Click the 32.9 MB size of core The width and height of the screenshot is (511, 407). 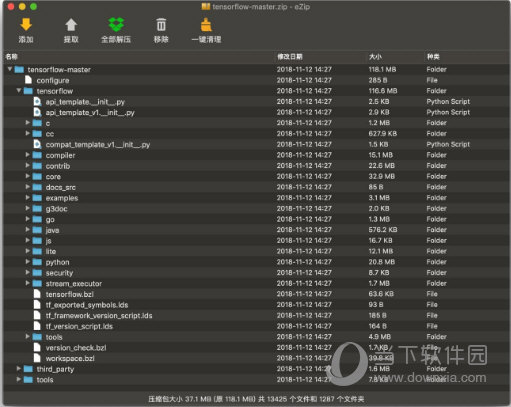382,176
